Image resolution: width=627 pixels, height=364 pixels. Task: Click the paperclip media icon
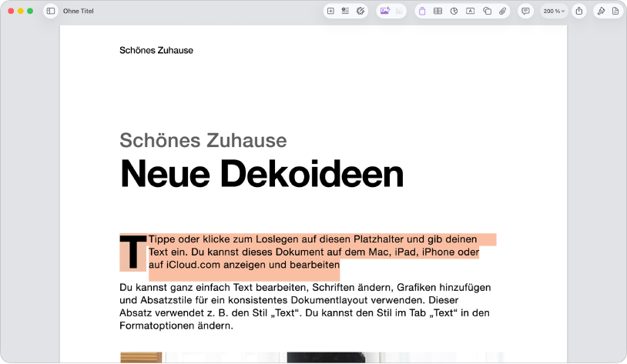[x=503, y=12]
